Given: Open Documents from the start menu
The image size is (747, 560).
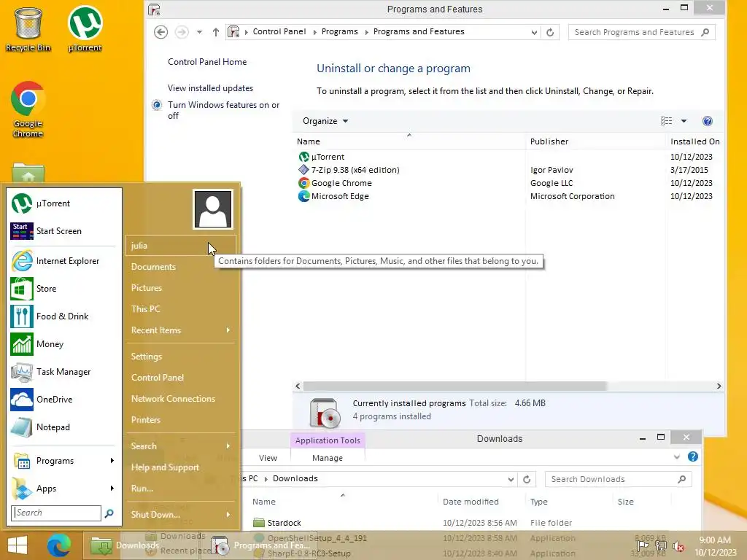Looking at the screenshot, I should click(181, 267).
